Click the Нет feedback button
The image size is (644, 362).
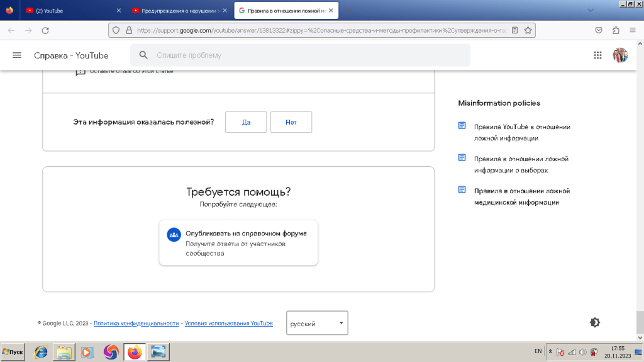click(291, 122)
